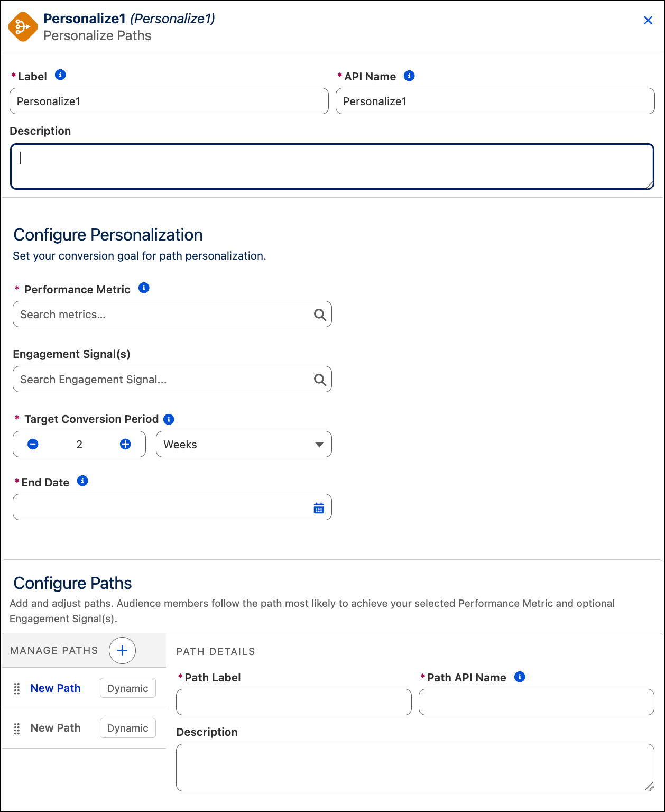Viewport: 665px width, 812px height.
Task: Click the API Name input field
Action: pos(495,101)
